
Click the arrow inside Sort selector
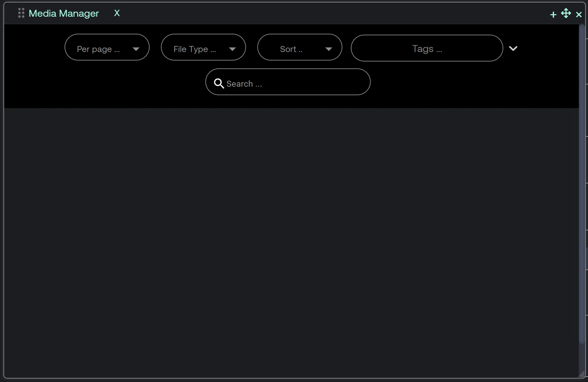pos(329,49)
